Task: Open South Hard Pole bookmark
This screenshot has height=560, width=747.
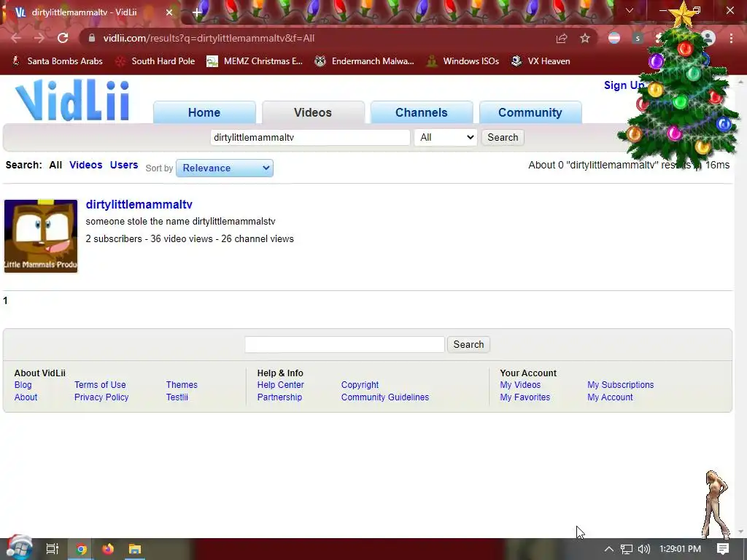Action: click(x=156, y=61)
